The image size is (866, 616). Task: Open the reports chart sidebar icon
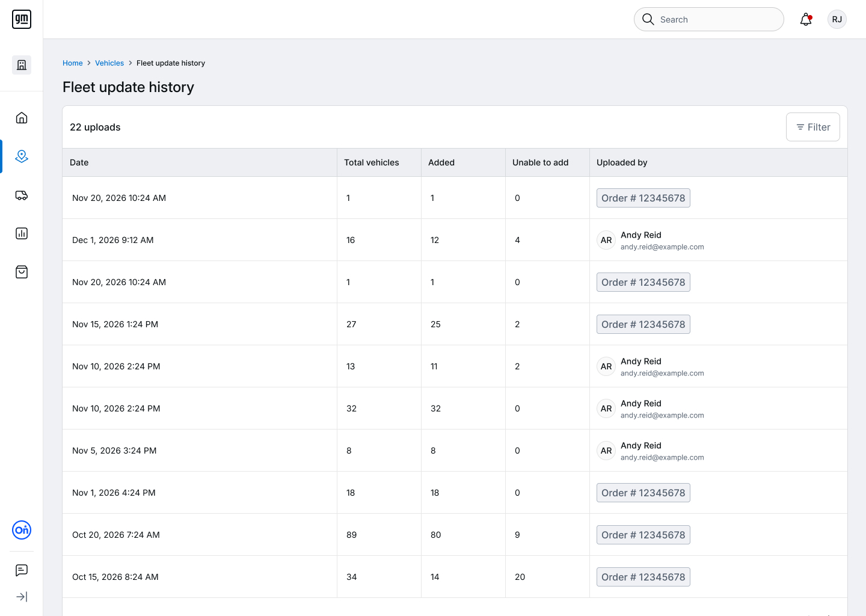pos(22,233)
